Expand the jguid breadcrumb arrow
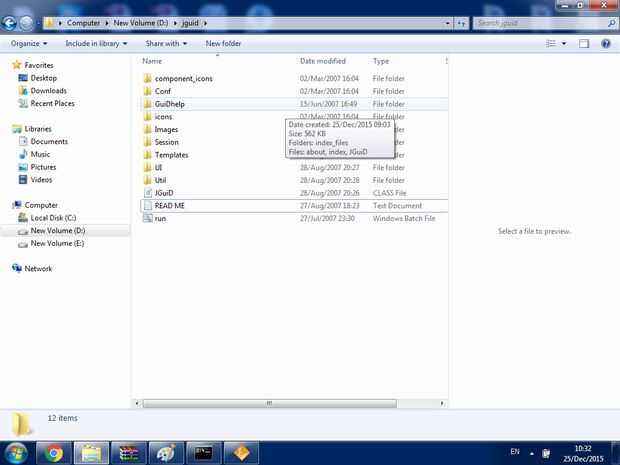620x465 pixels. tap(205, 23)
